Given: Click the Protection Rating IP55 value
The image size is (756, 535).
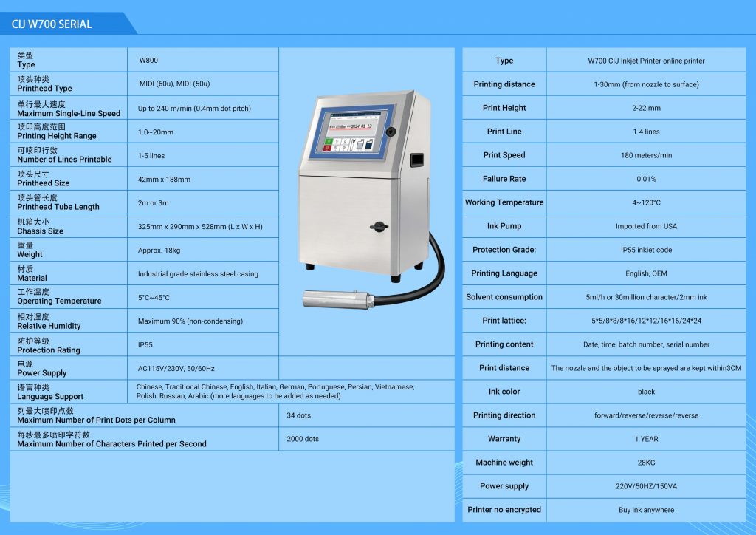Looking at the screenshot, I should point(145,345).
